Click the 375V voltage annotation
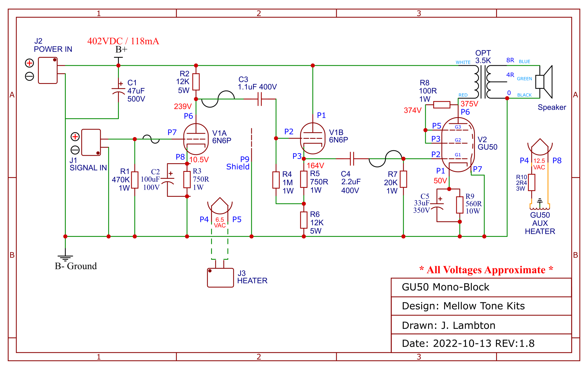Viewport: 588px width, 369px height. pos(469,104)
